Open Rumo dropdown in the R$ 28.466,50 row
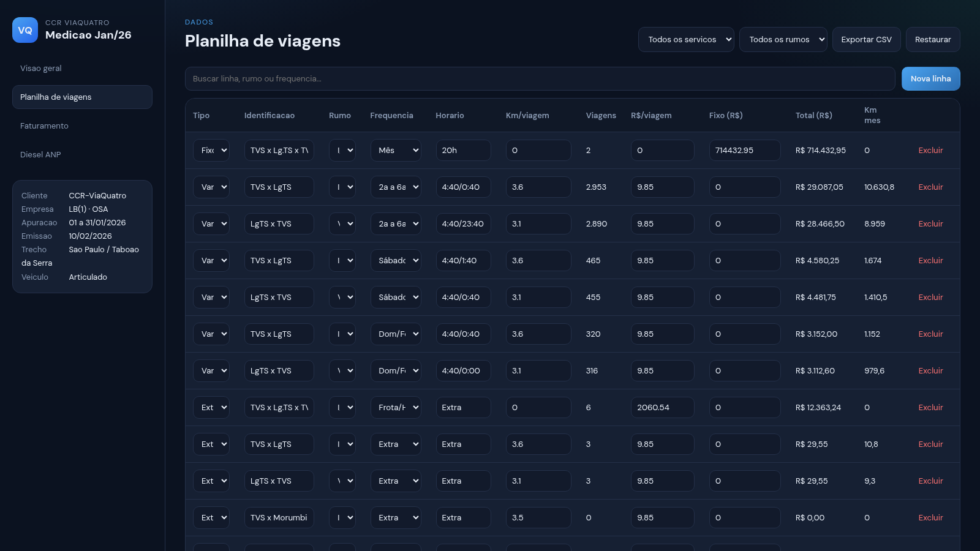980x551 pixels. (x=342, y=223)
